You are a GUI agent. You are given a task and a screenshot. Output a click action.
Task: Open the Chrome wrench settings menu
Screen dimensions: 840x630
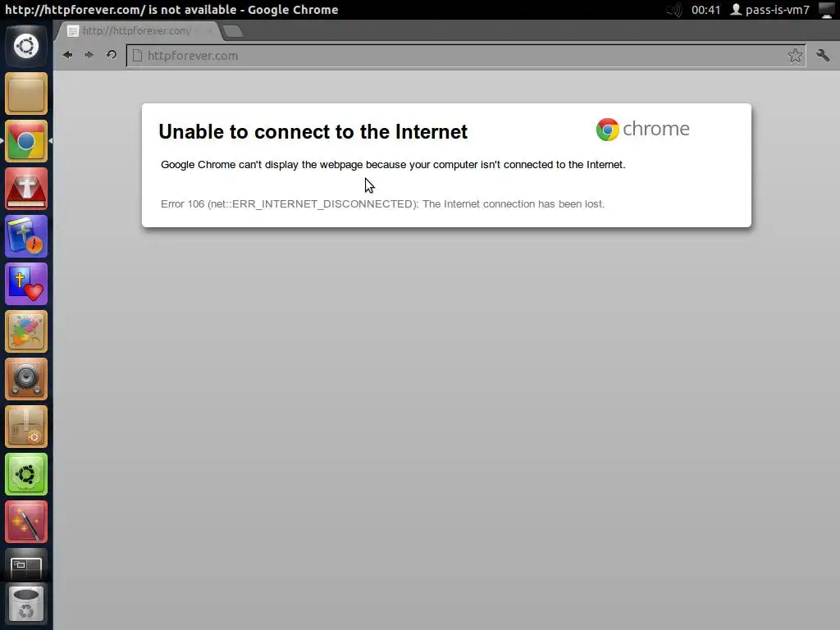pos(823,55)
